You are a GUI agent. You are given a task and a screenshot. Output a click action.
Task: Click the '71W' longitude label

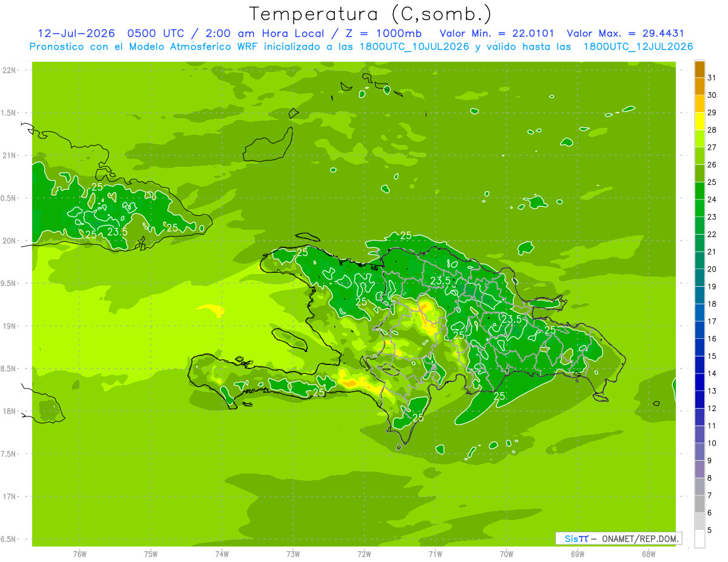coord(435,554)
